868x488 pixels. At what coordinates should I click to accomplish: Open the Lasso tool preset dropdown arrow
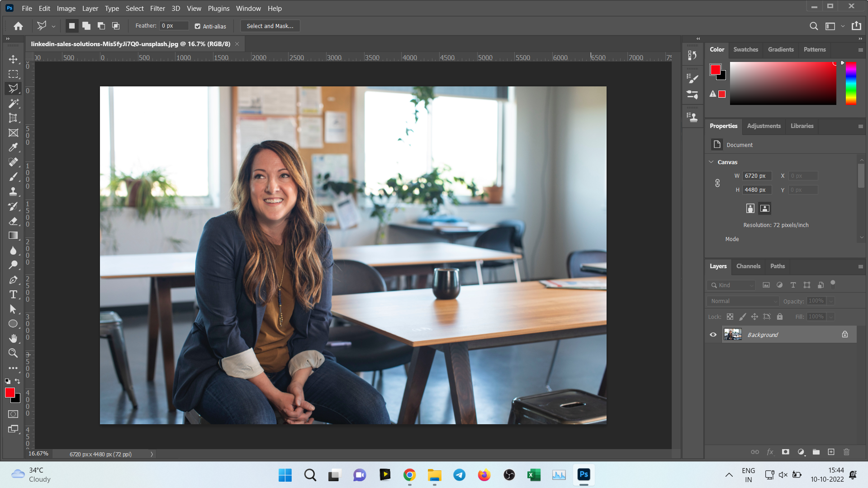pos(53,26)
